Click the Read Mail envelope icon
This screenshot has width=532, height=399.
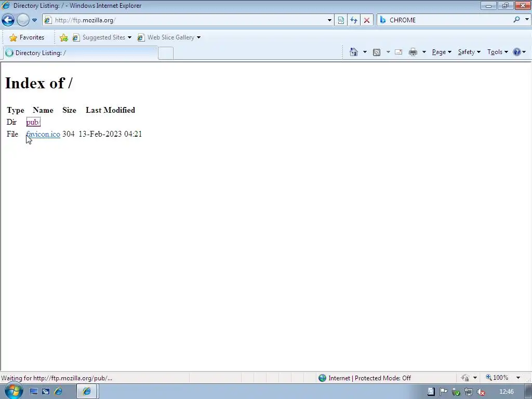coord(398,52)
